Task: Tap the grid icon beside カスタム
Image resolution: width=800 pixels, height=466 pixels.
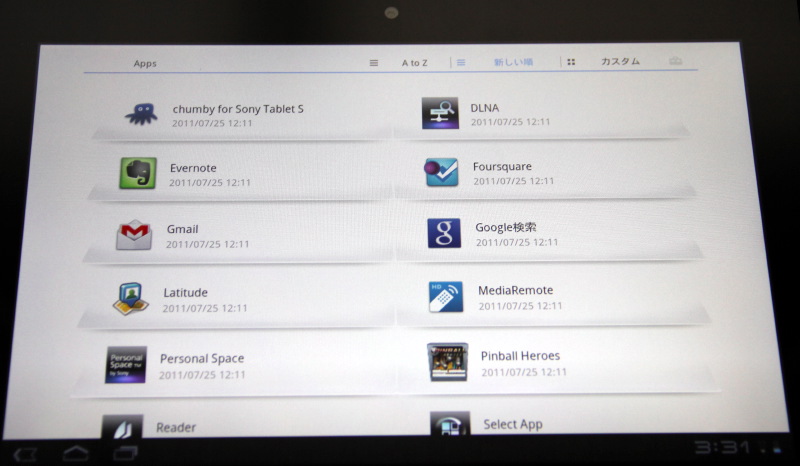Action: (571, 62)
